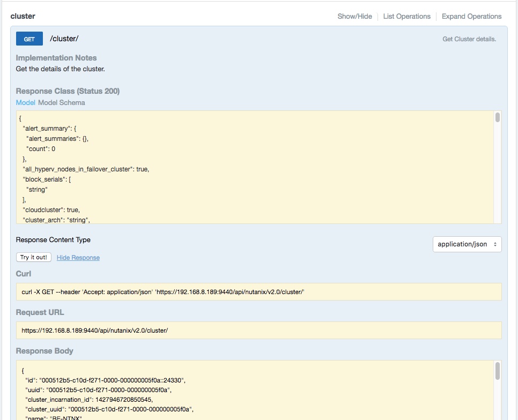This screenshot has height=420, width=518.
Task: Click the Hide Response link
Action: 78,257
